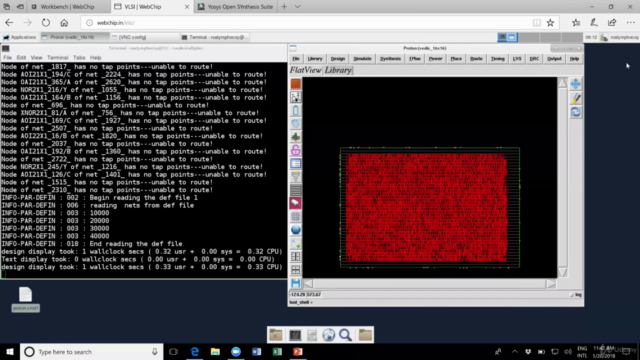Click the left arrow of Proton horizontal scrollbar
The width and height of the screenshot is (640, 360).
(x=309, y=284)
